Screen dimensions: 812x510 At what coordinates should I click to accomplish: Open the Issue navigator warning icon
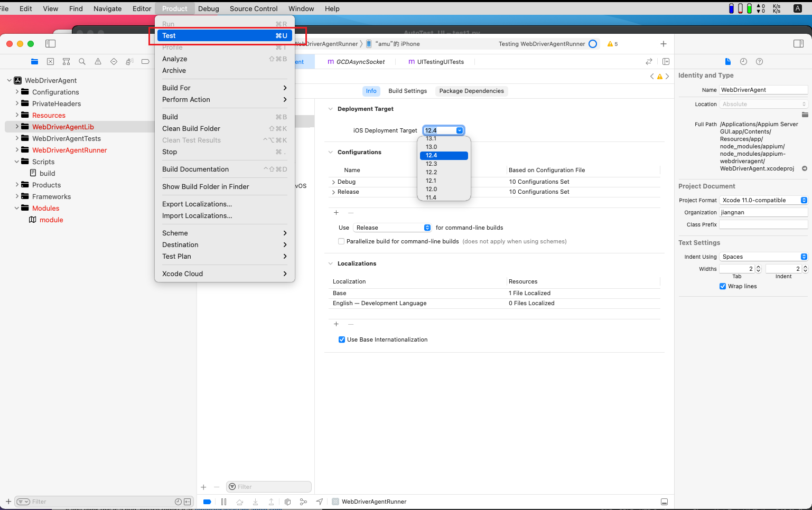pyautogui.click(x=98, y=62)
